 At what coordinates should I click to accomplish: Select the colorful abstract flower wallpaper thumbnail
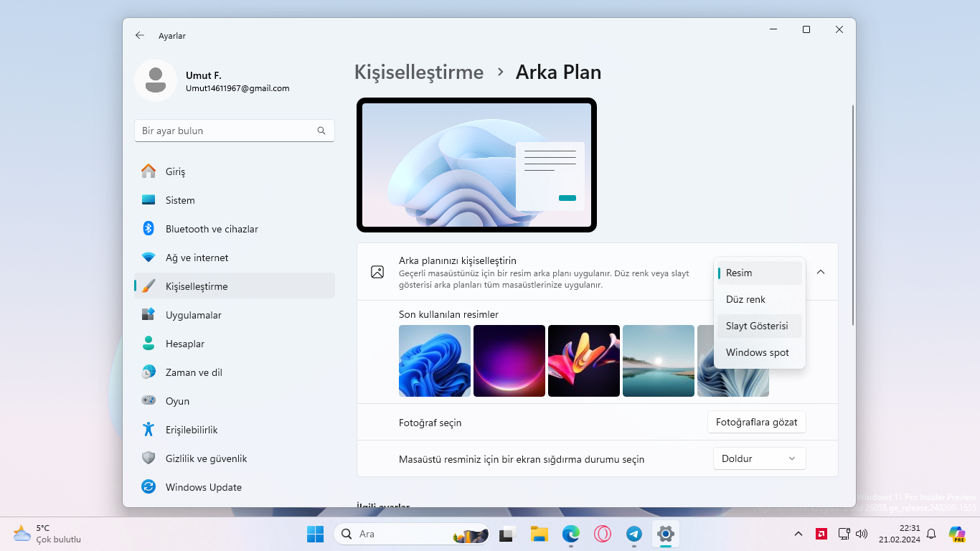pos(584,361)
